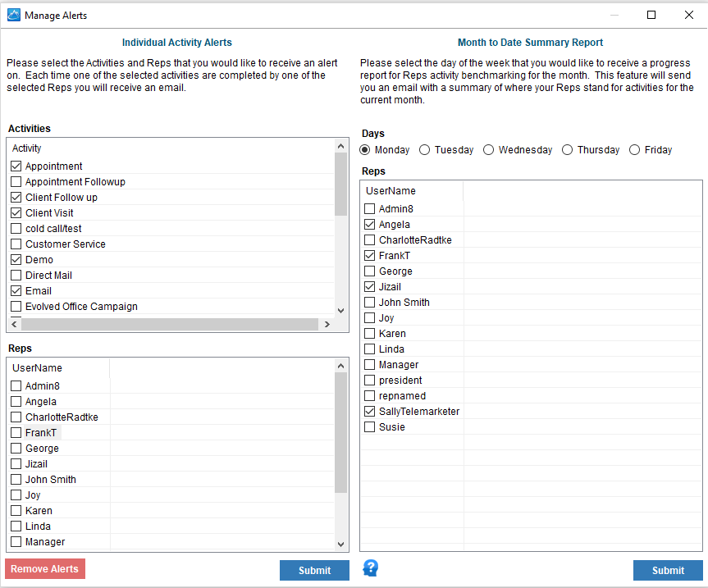The width and height of the screenshot is (708, 588).
Task: Check CharlotteRadtke in the summary report Reps
Action: (x=370, y=239)
